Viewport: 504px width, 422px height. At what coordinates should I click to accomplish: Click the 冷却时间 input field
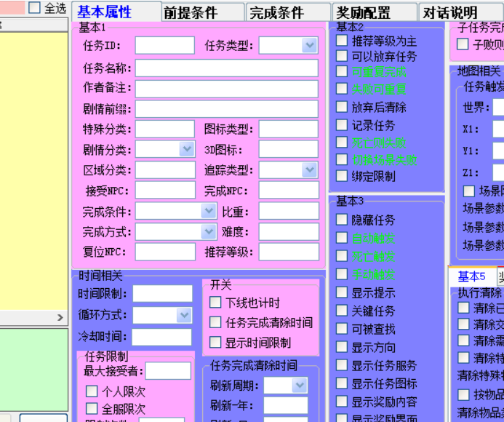(x=162, y=336)
